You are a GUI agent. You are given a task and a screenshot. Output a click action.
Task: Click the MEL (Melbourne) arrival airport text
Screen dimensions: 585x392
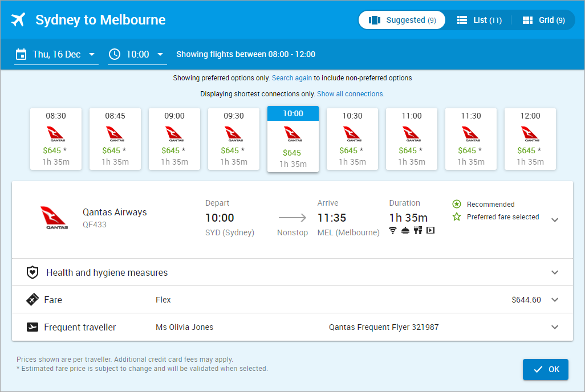[x=348, y=232]
